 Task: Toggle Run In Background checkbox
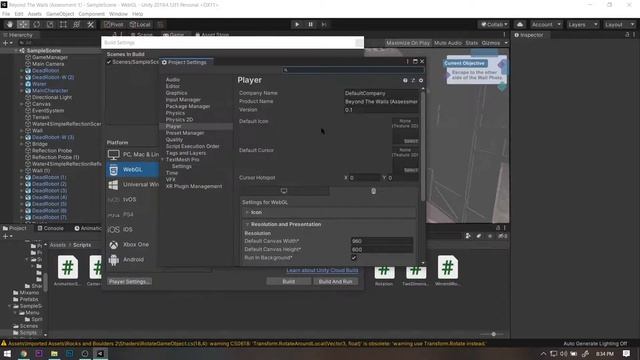pos(354,258)
